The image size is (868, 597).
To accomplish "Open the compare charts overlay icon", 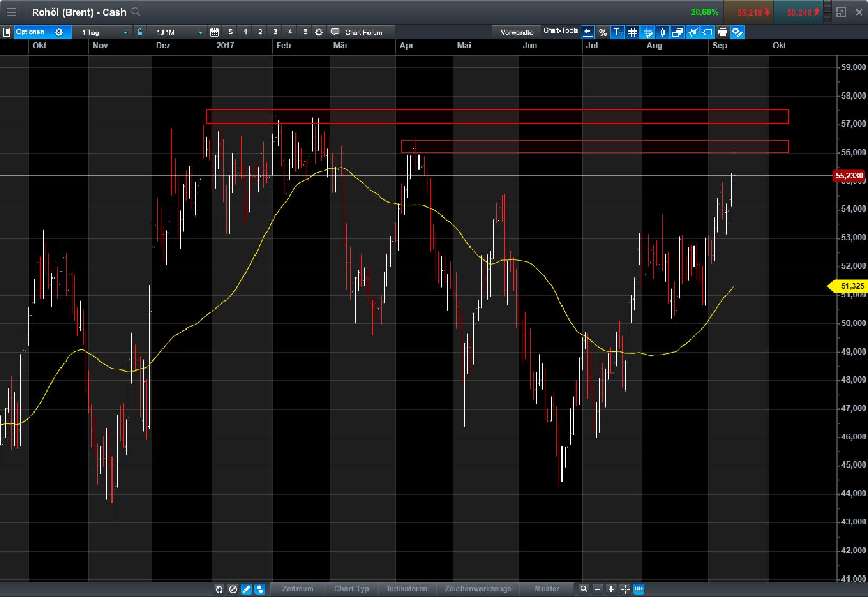I will point(677,32).
